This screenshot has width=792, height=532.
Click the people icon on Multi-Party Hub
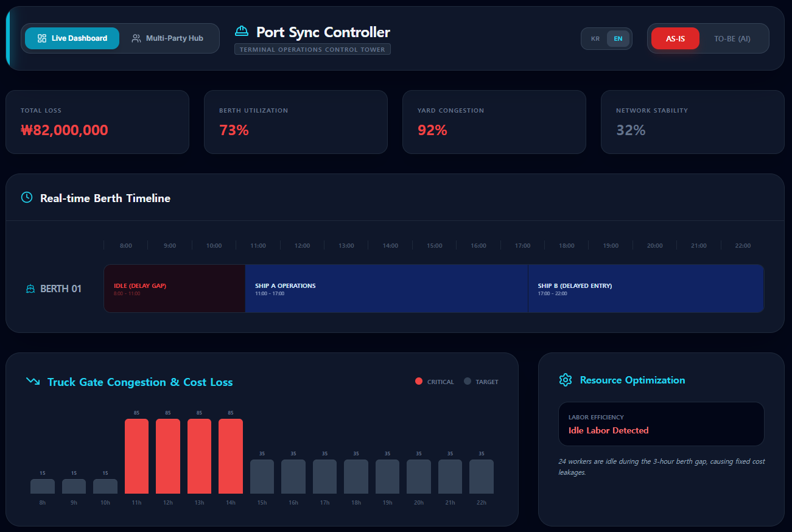135,38
